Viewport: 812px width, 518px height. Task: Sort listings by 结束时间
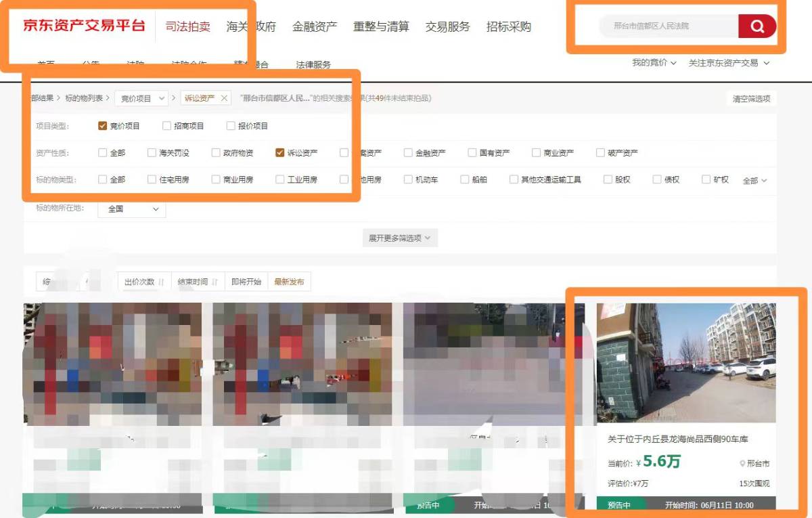(198, 282)
